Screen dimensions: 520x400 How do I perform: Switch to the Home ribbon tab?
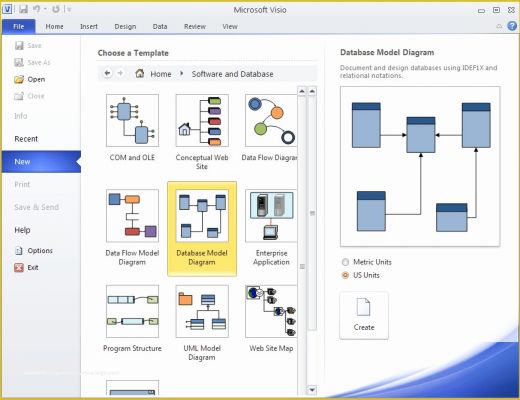pyautogui.click(x=54, y=26)
